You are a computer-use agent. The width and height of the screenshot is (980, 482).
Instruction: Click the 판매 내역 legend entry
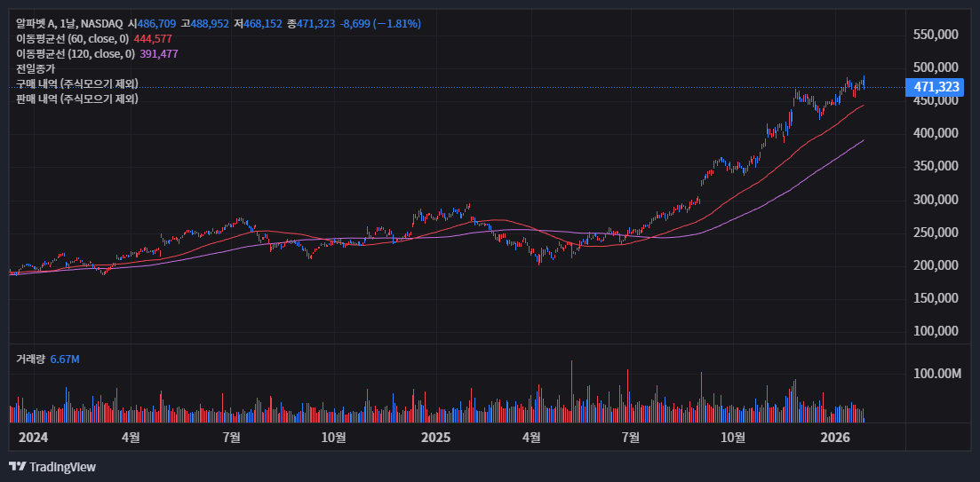pyautogui.click(x=77, y=99)
